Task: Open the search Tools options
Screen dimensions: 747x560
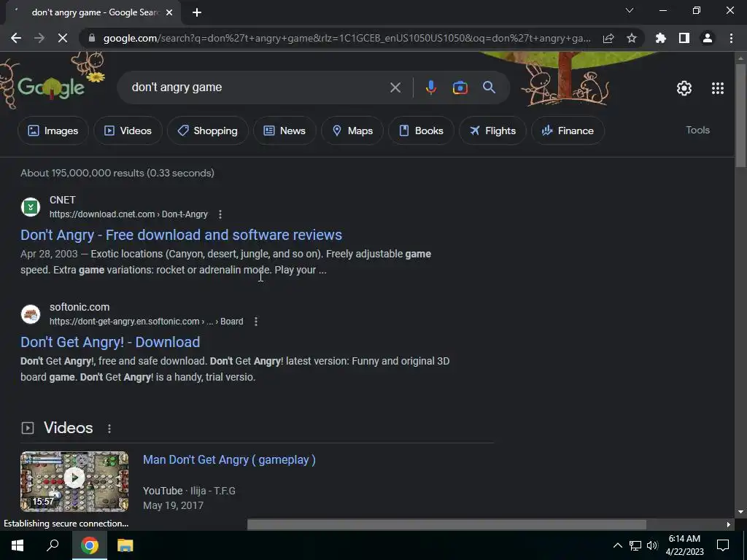Action: coord(697,130)
